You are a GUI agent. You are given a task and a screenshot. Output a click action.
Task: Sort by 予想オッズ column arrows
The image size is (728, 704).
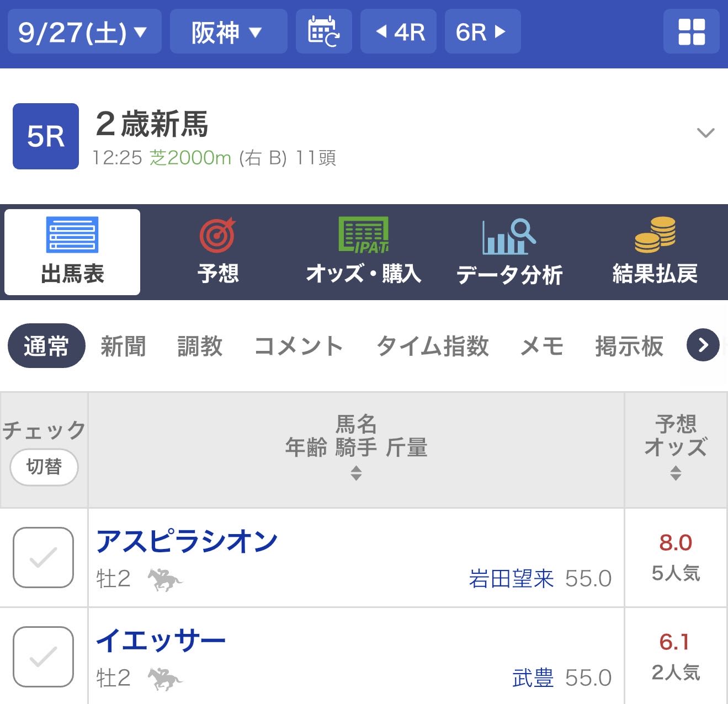click(676, 473)
